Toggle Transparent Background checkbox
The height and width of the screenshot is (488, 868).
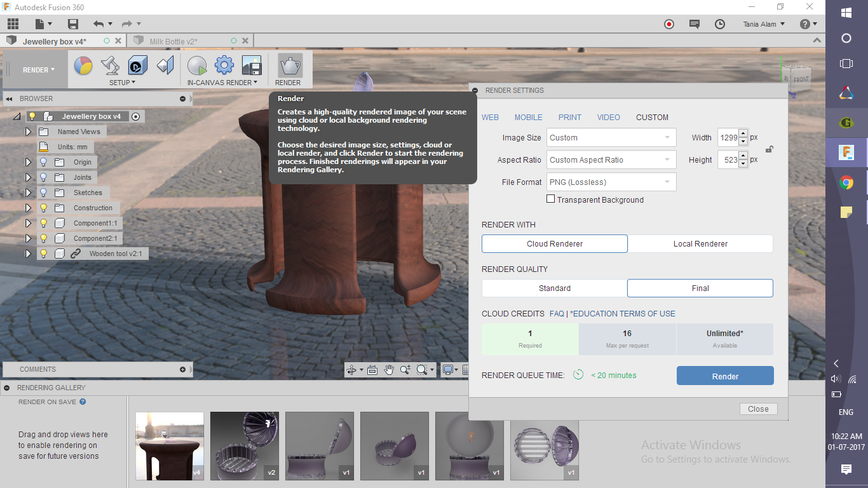551,199
